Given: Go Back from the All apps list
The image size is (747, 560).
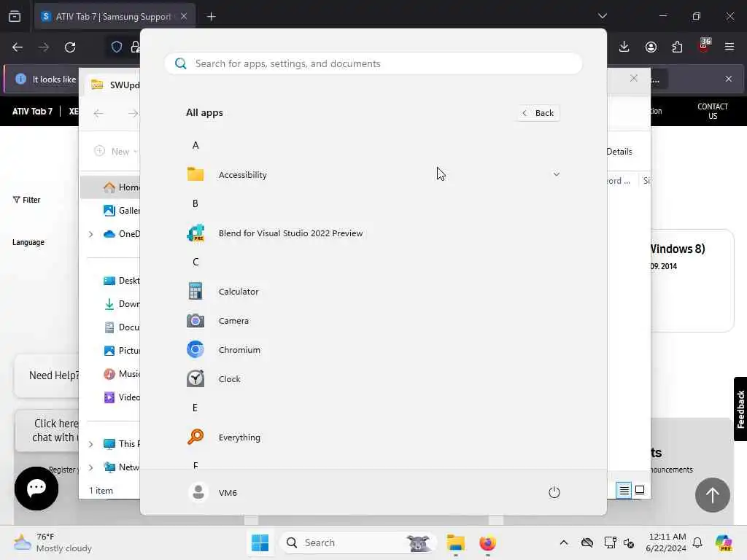Looking at the screenshot, I should coord(538,113).
